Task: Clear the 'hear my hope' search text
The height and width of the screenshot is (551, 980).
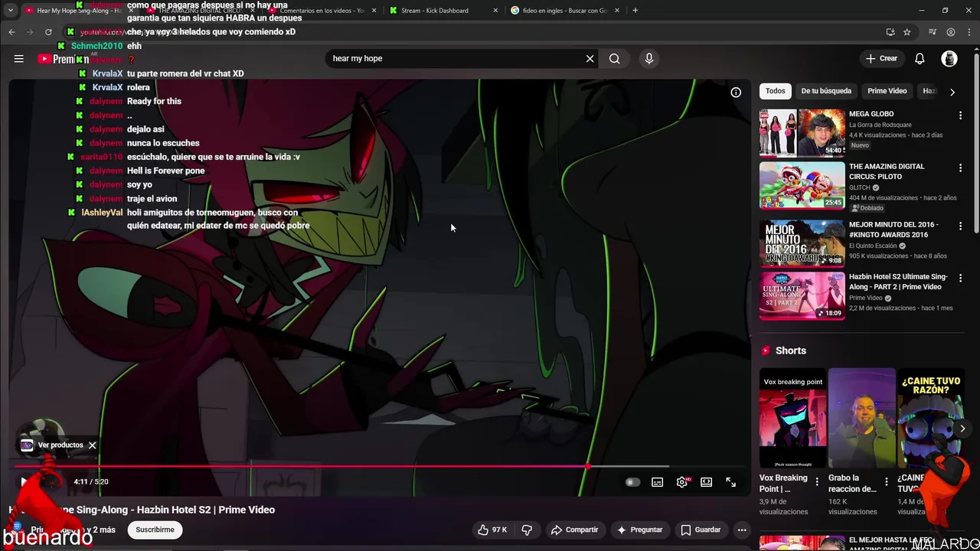Action: point(590,59)
